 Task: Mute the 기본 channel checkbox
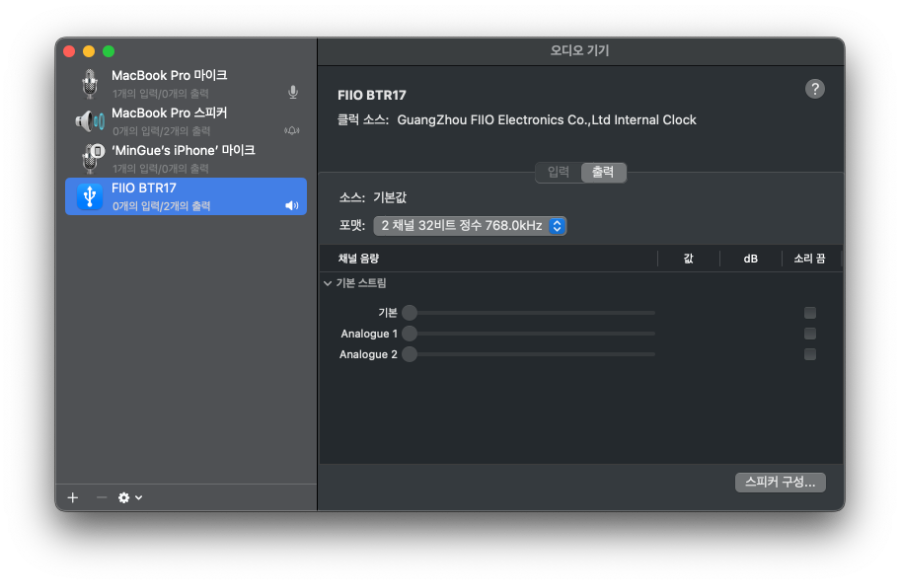(810, 313)
